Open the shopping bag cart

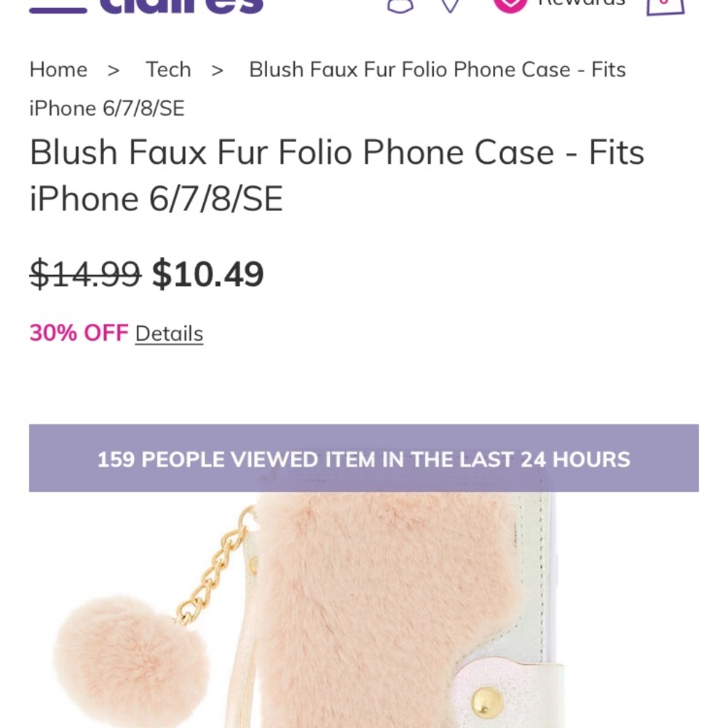point(665,6)
